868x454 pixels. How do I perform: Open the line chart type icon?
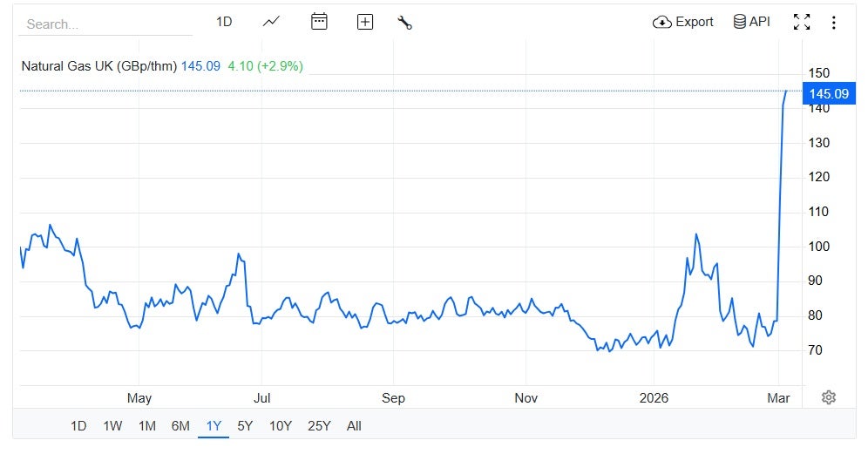click(x=271, y=22)
